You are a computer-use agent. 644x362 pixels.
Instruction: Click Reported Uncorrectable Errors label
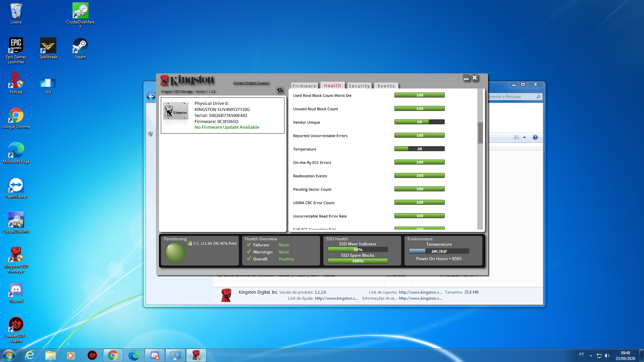pos(320,136)
